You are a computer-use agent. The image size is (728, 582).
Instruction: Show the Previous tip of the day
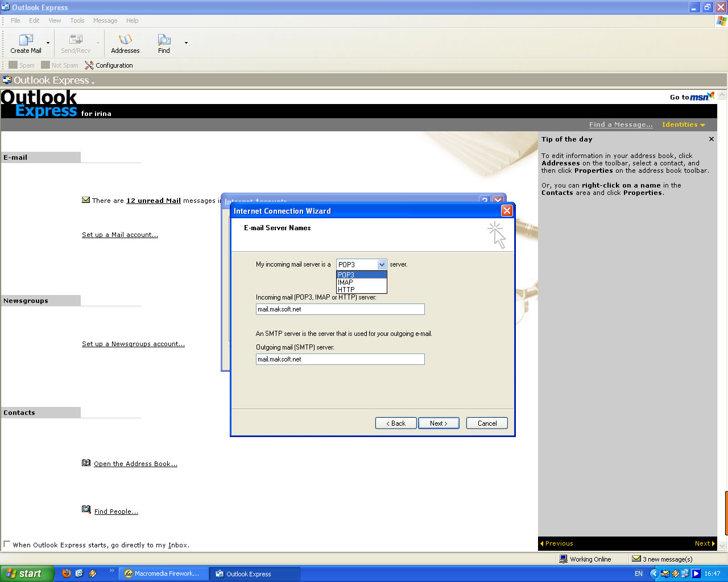coord(556,543)
